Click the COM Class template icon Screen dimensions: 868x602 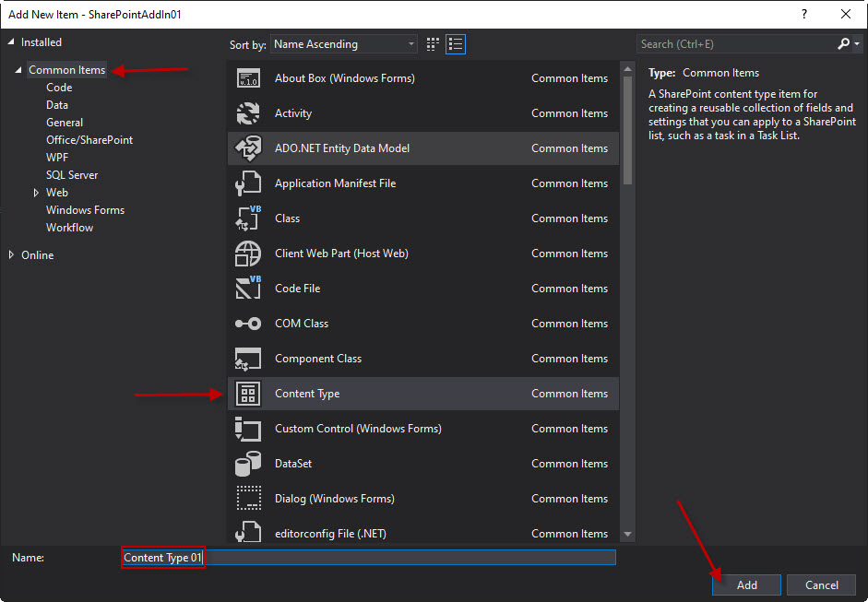pos(248,324)
